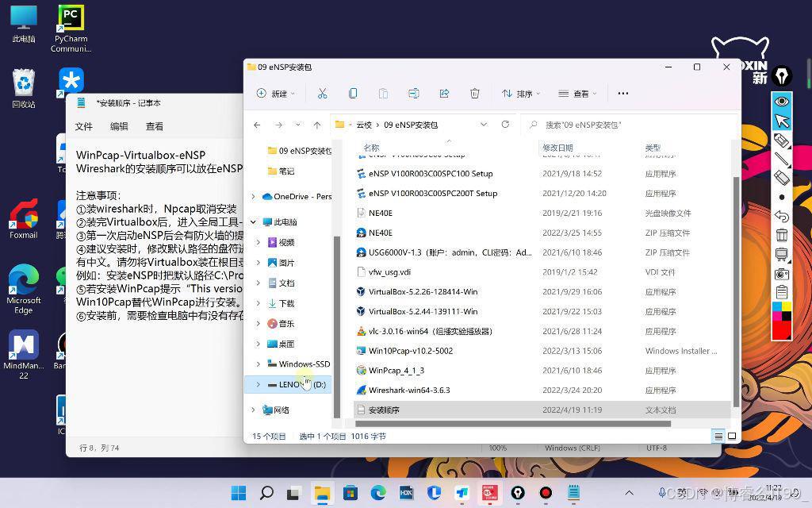
Task: Switch to large thumbnails view in Explorer status bar
Action: (x=732, y=437)
